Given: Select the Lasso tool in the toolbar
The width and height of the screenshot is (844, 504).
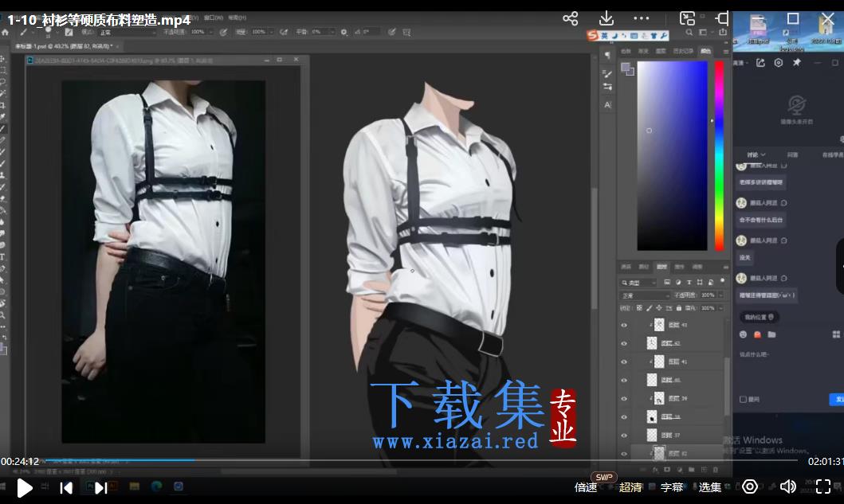Looking at the screenshot, I should tap(2, 82).
